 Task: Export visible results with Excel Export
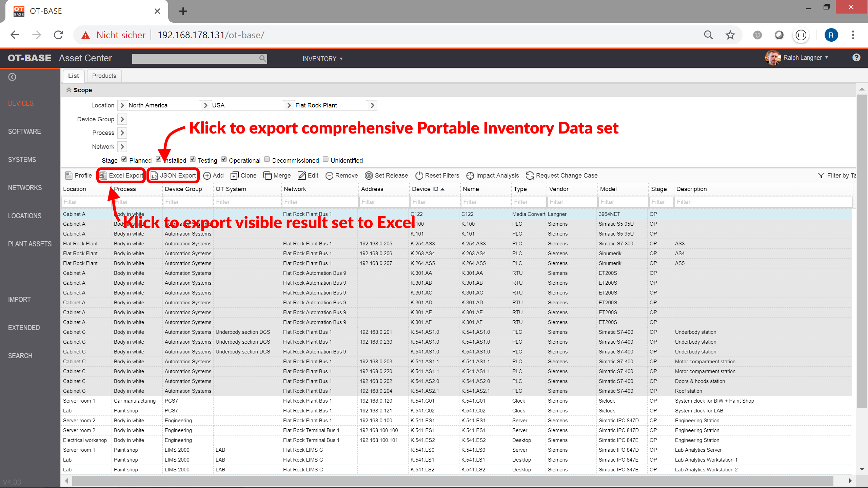tap(121, 175)
